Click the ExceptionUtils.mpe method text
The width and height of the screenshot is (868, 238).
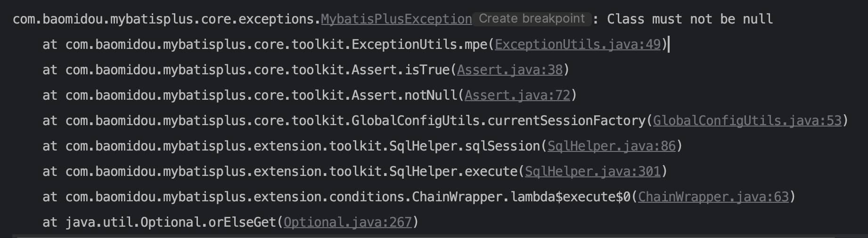pyautogui.click(x=419, y=45)
